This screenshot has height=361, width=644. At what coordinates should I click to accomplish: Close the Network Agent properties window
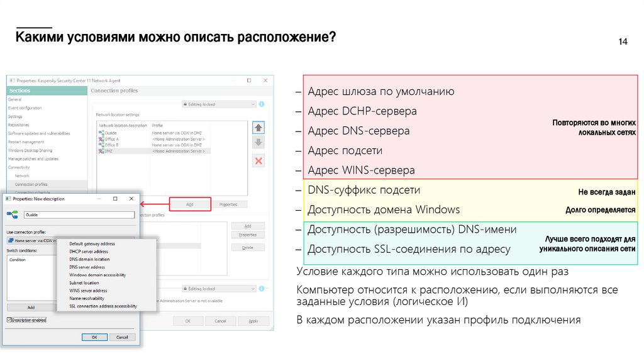click(265, 81)
